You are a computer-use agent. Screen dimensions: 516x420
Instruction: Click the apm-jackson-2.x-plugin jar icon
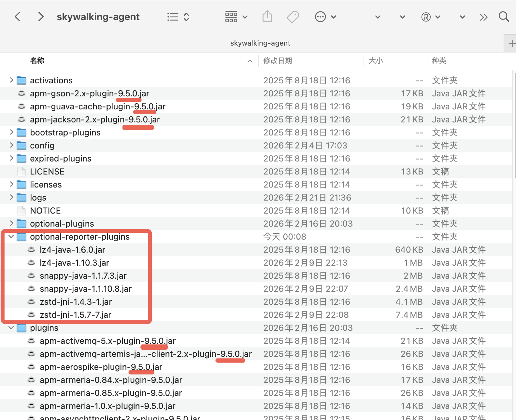click(x=21, y=119)
